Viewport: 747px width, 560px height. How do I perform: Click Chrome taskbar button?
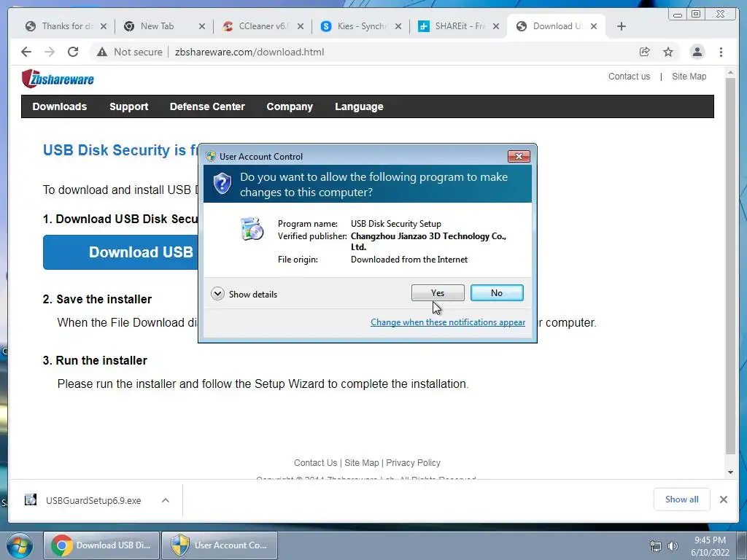[x=101, y=545]
